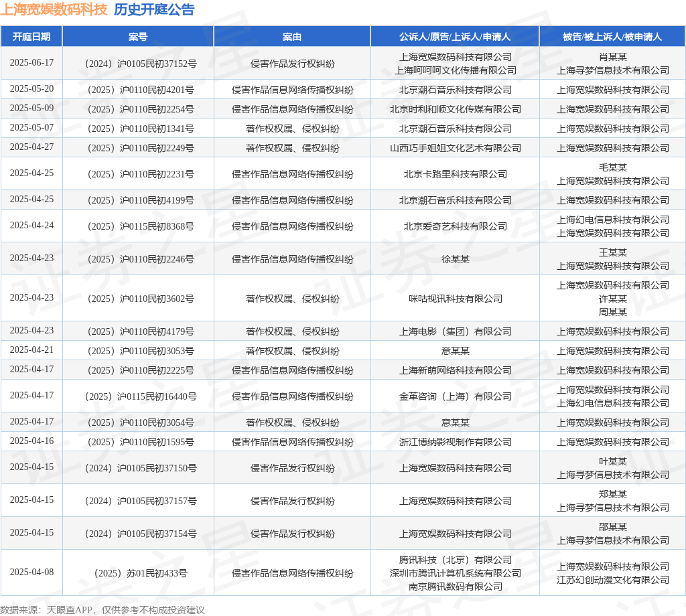Select the date 2025-05-09
686x616 pixels.
32,108
